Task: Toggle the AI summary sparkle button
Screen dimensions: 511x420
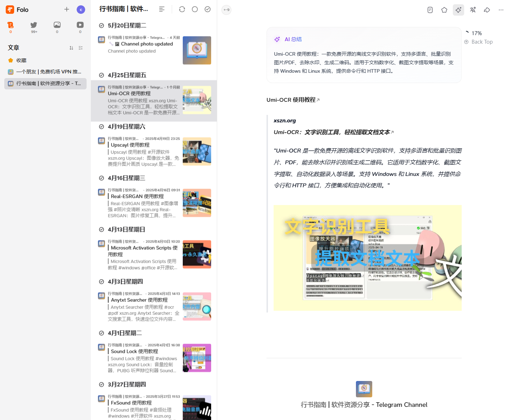Action: (458, 10)
